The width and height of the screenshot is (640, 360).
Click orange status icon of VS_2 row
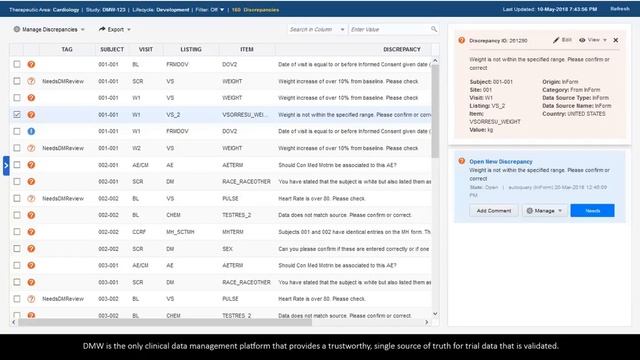click(x=31, y=115)
